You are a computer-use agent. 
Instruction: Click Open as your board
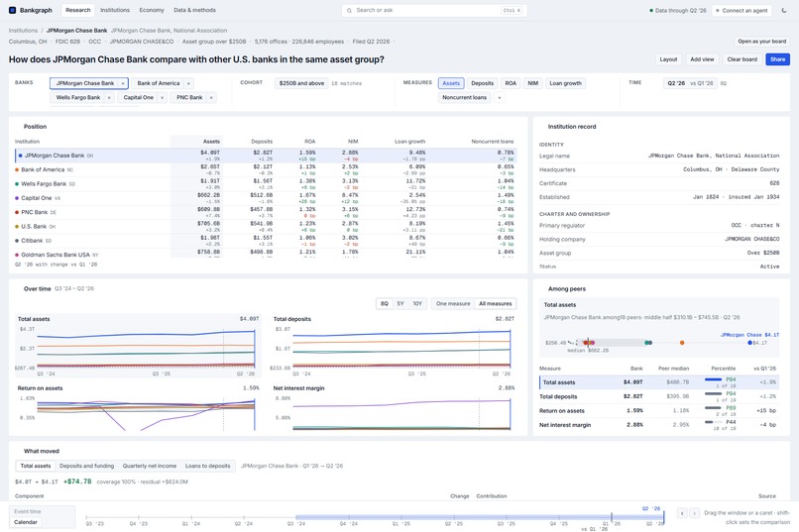click(762, 42)
